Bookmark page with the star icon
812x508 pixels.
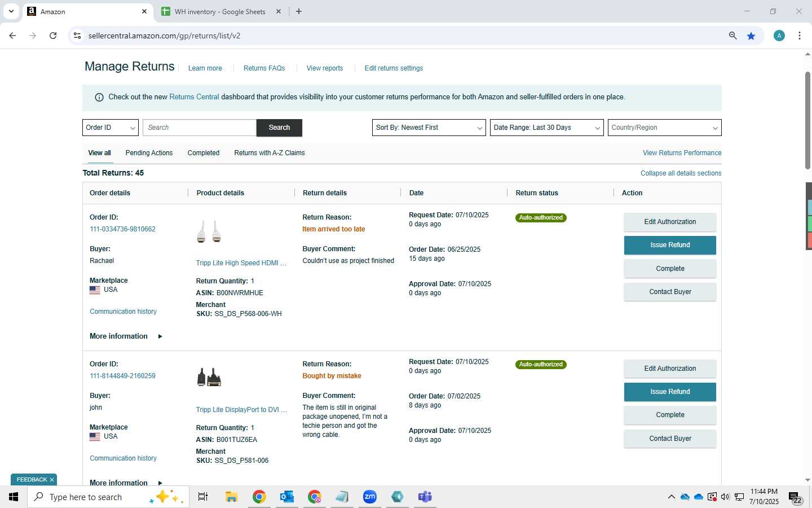(x=751, y=36)
